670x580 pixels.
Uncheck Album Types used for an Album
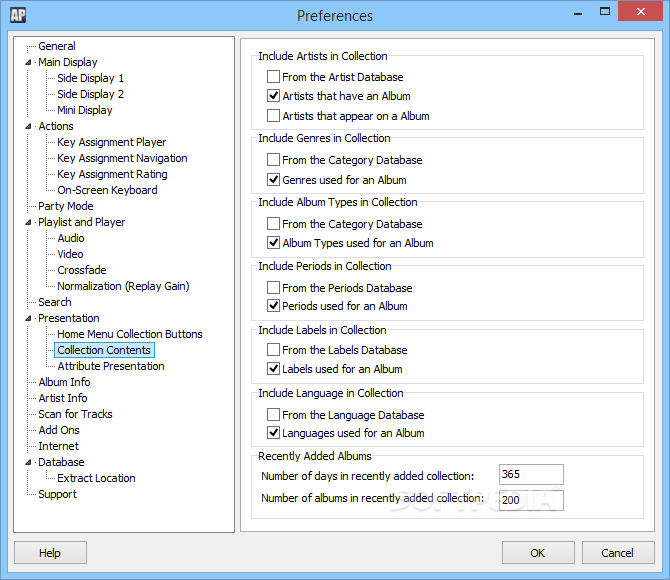(x=273, y=243)
